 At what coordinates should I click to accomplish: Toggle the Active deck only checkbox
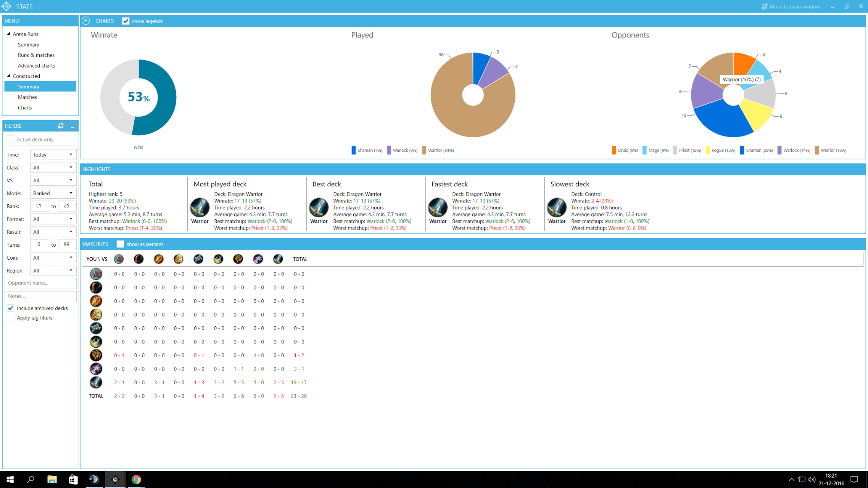tap(11, 140)
